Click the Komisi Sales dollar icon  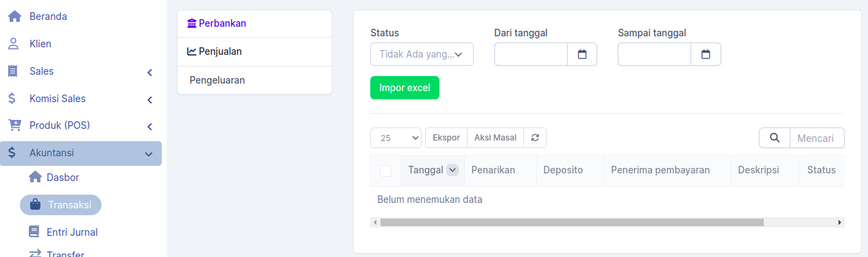click(x=12, y=99)
